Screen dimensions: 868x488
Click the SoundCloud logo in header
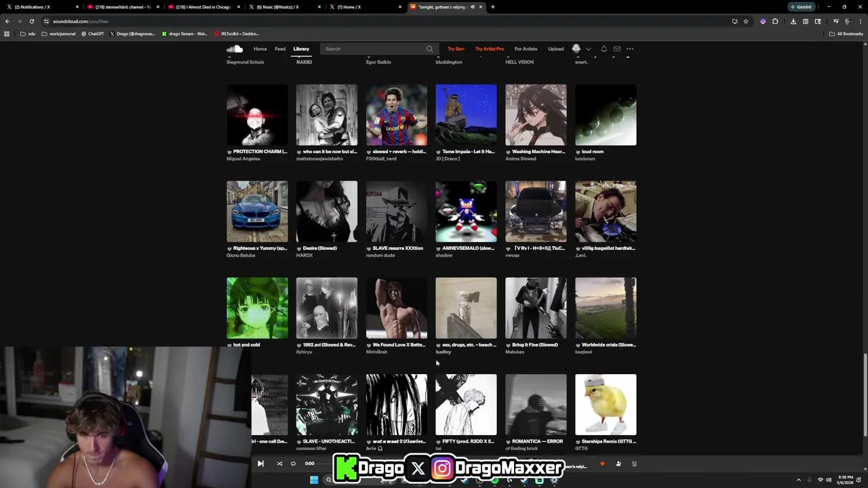(235, 49)
